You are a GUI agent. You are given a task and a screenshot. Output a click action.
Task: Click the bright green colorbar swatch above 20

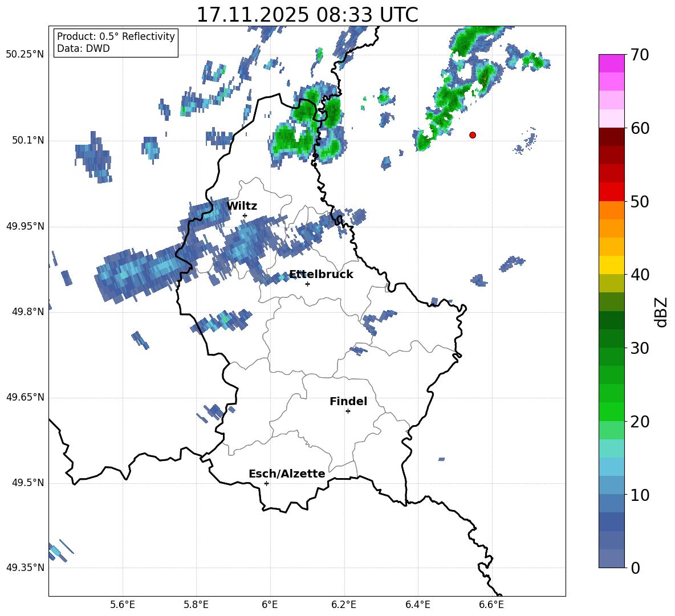click(611, 411)
